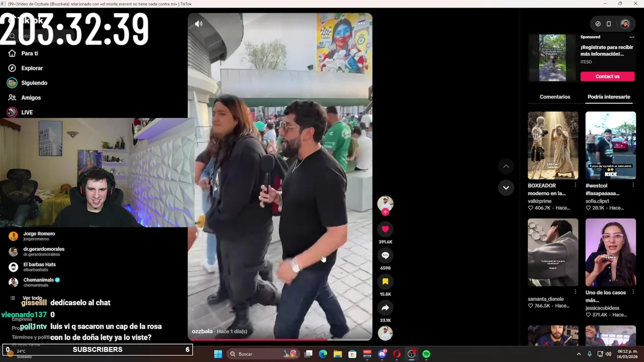The image size is (644, 362).
Task: Seek in the red video progress bar
Action: pos(280,339)
